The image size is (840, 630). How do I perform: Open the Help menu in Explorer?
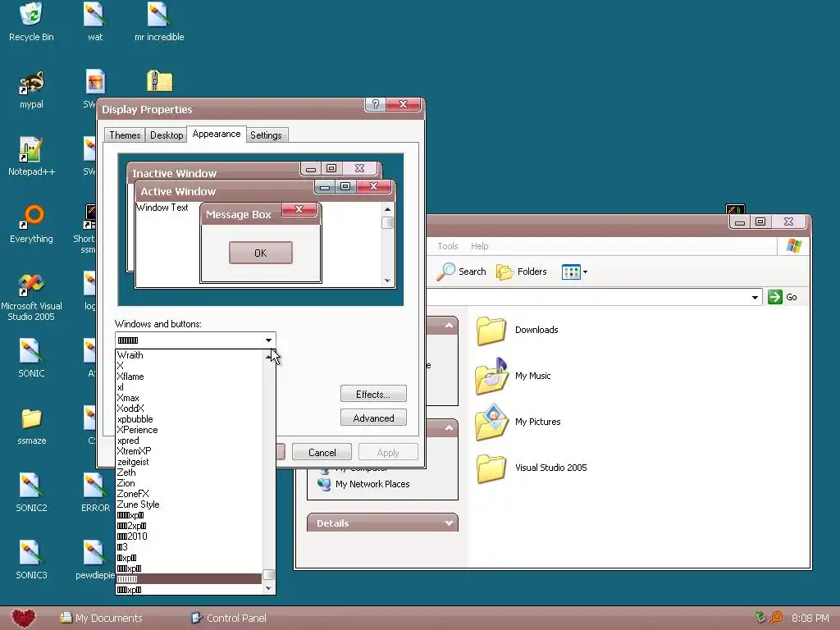(479, 246)
